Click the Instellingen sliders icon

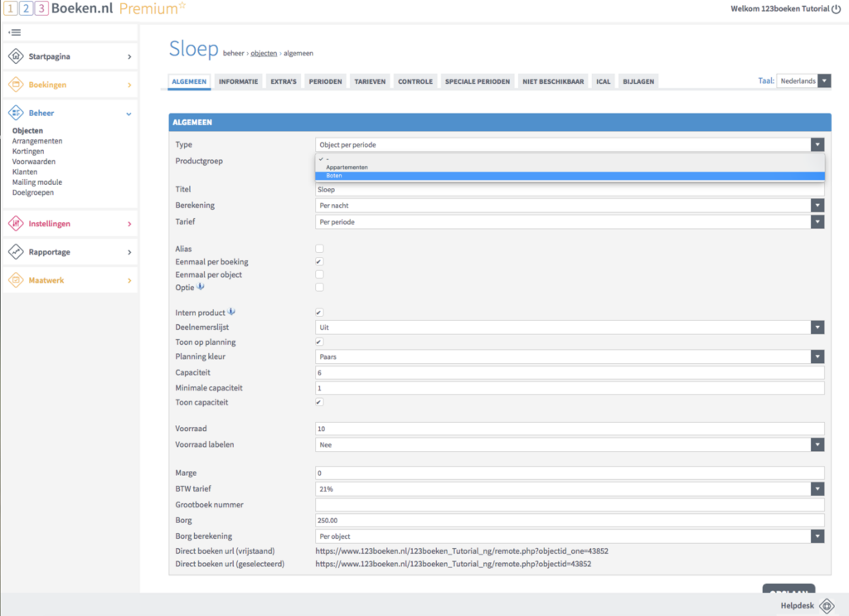coord(17,223)
